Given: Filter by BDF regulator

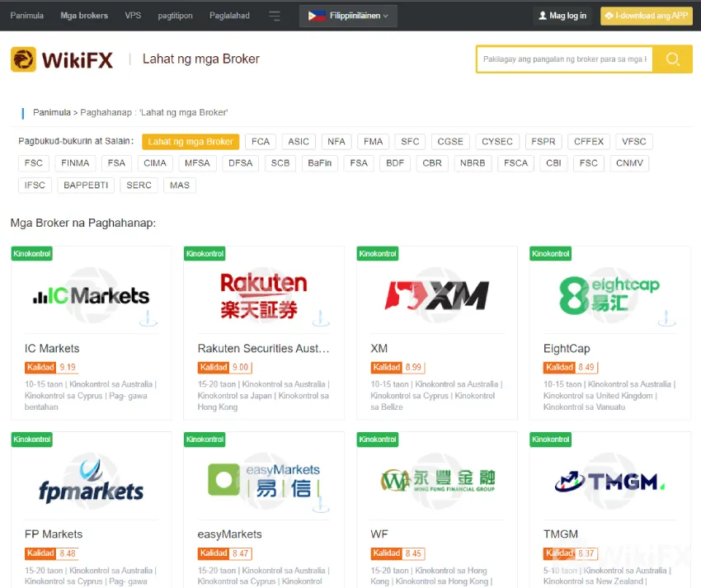Looking at the screenshot, I should pos(395,163).
